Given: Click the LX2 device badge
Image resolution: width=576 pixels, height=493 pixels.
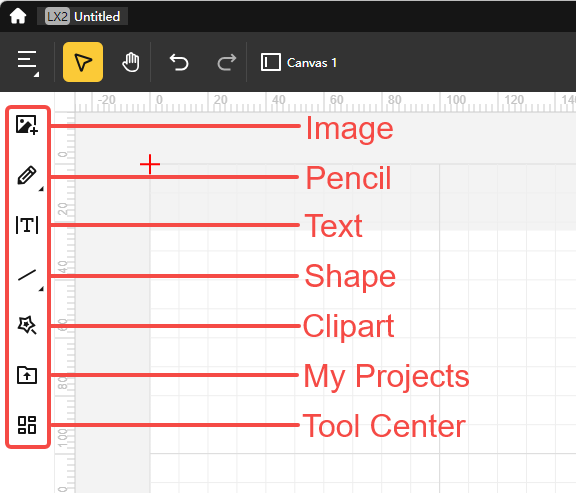Looking at the screenshot, I should (x=57, y=17).
